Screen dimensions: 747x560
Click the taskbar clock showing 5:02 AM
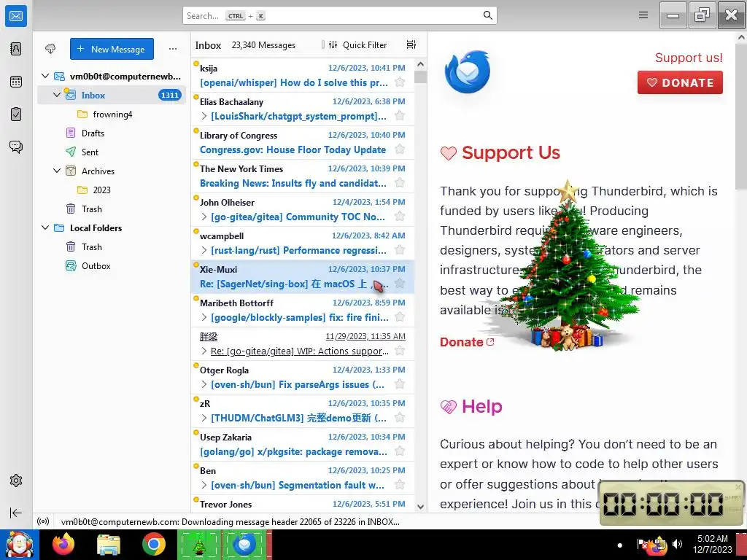tap(712, 544)
